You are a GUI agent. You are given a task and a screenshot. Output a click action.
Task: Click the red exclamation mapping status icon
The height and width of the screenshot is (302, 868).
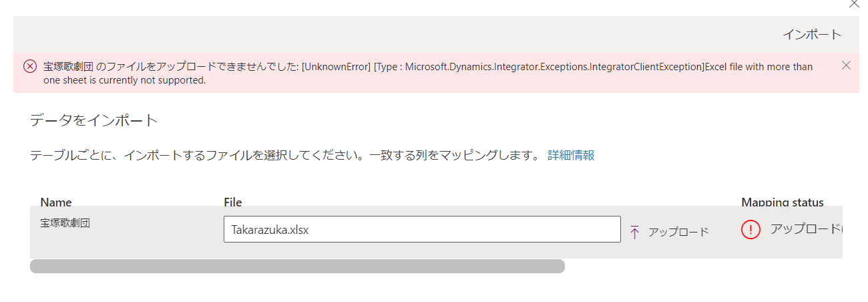(750, 230)
